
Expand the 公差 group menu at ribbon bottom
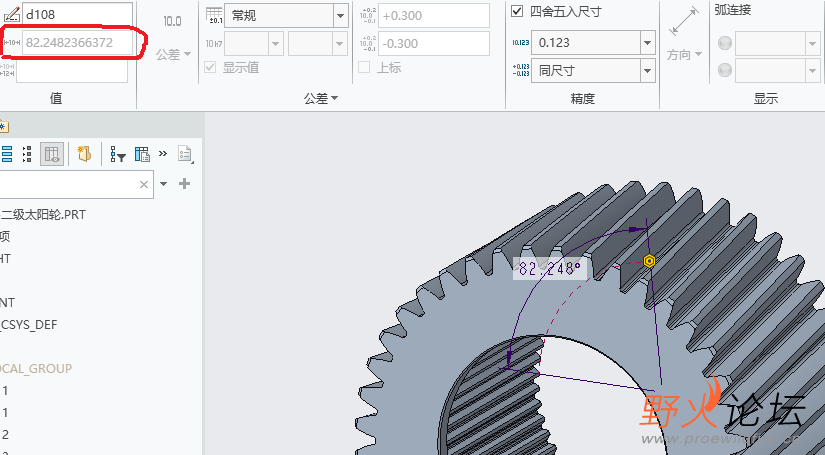pos(320,98)
